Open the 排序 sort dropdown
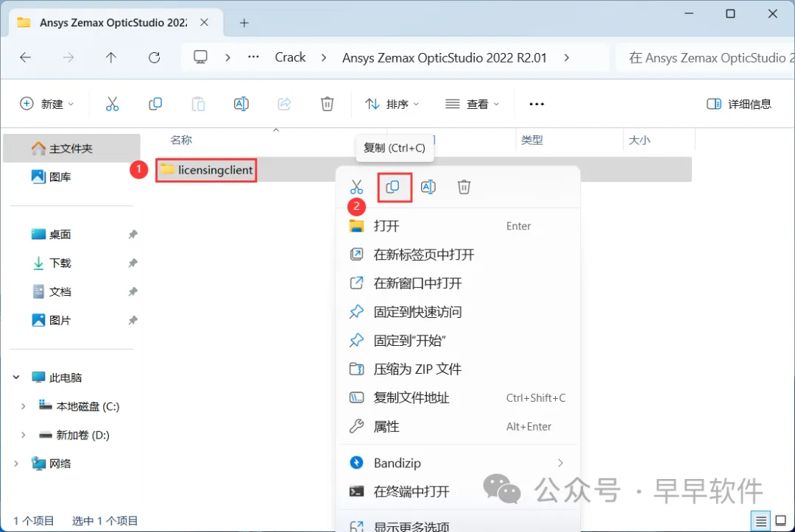Screen dimensions: 795x532 coord(392,104)
